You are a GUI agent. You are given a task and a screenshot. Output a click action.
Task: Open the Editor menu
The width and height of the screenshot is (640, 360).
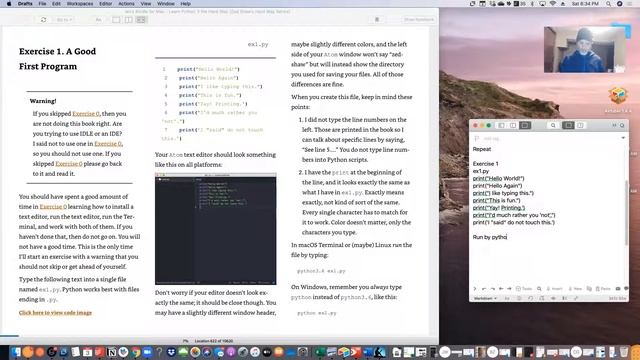[105, 4]
